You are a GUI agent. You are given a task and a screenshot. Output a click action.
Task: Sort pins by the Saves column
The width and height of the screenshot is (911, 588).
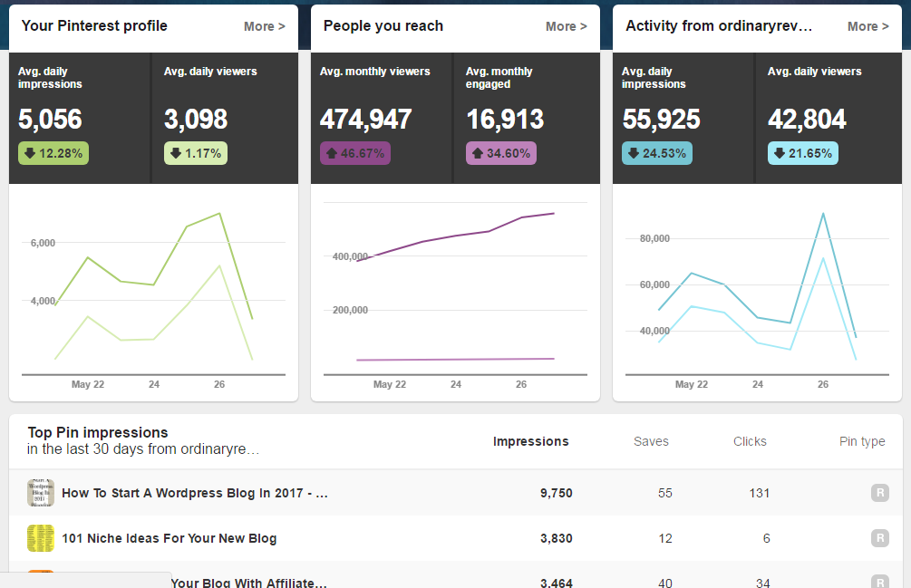[x=651, y=441]
